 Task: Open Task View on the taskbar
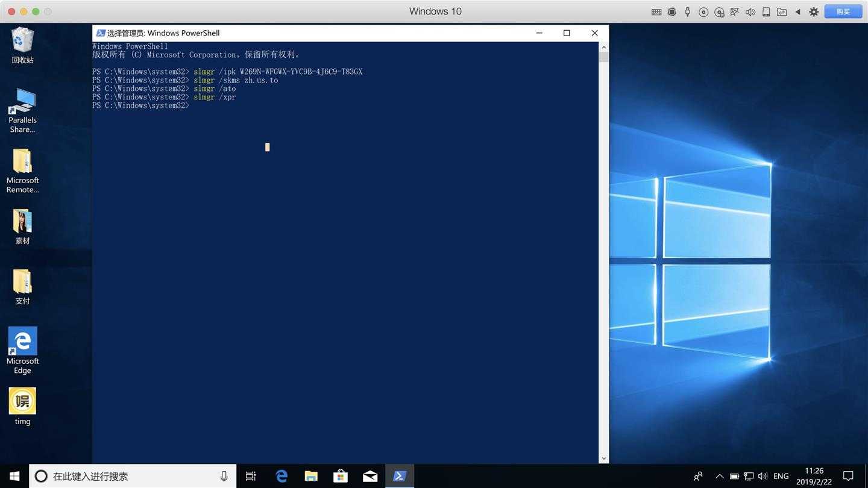coord(251,476)
